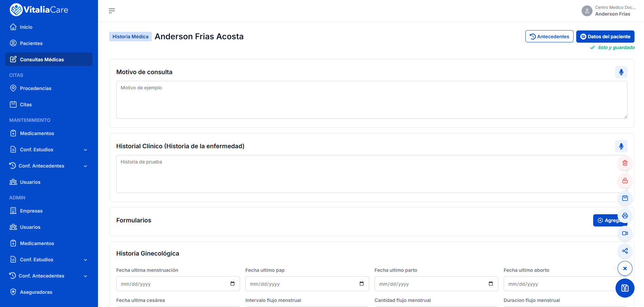Open date picker for Fecha ultima menstruación

[x=233, y=284]
